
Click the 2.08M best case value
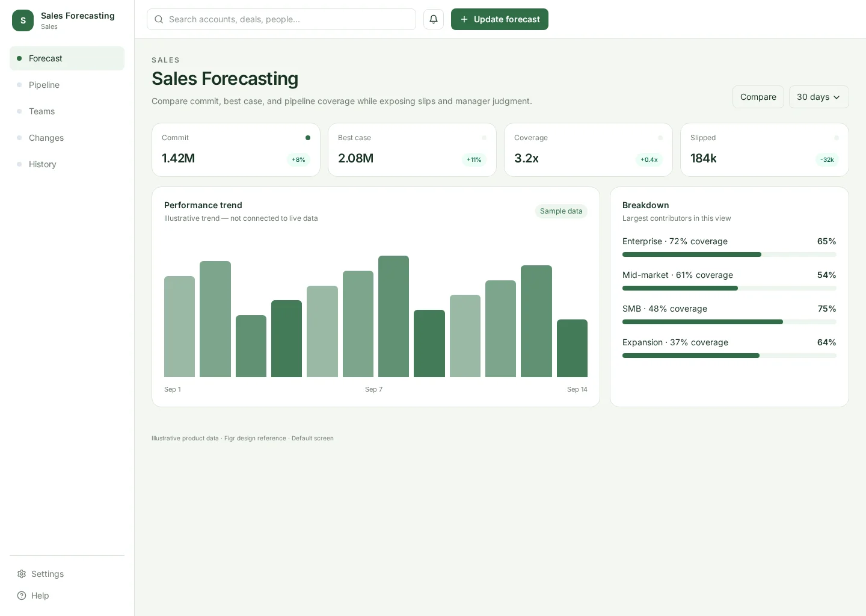pos(355,158)
